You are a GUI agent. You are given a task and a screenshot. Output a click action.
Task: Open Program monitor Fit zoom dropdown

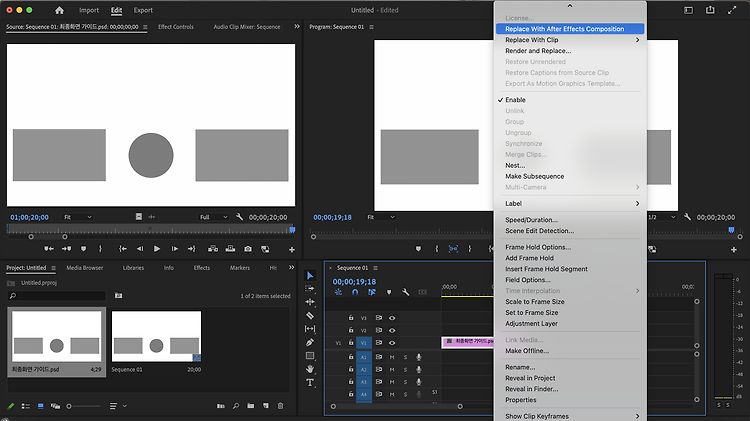pyautogui.click(x=381, y=217)
